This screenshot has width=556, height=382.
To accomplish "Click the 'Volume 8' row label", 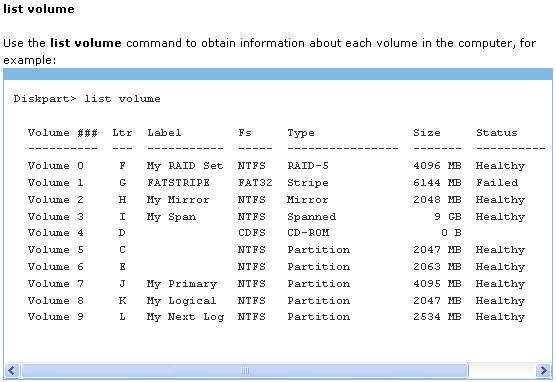I will pyautogui.click(x=56, y=301).
